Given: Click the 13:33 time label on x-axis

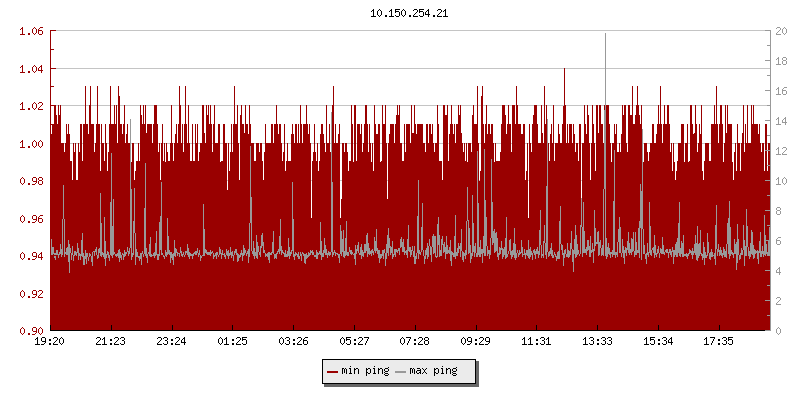Looking at the screenshot, I should click(x=597, y=342).
